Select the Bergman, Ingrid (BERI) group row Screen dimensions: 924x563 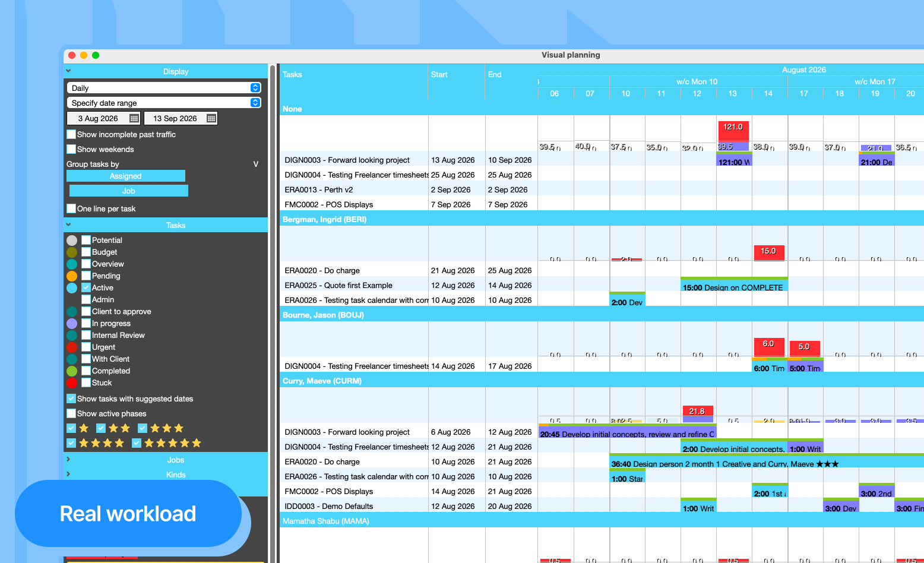(x=602, y=219)
